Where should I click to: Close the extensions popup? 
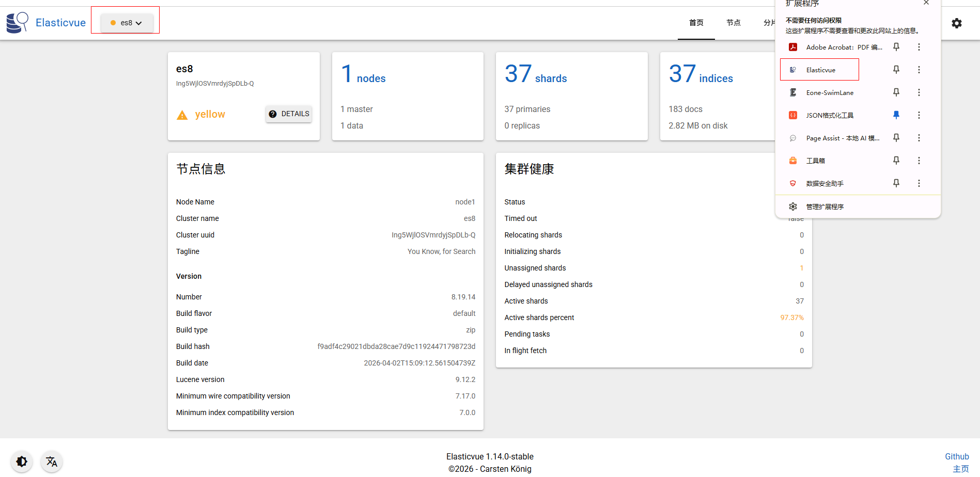[926, 3]
